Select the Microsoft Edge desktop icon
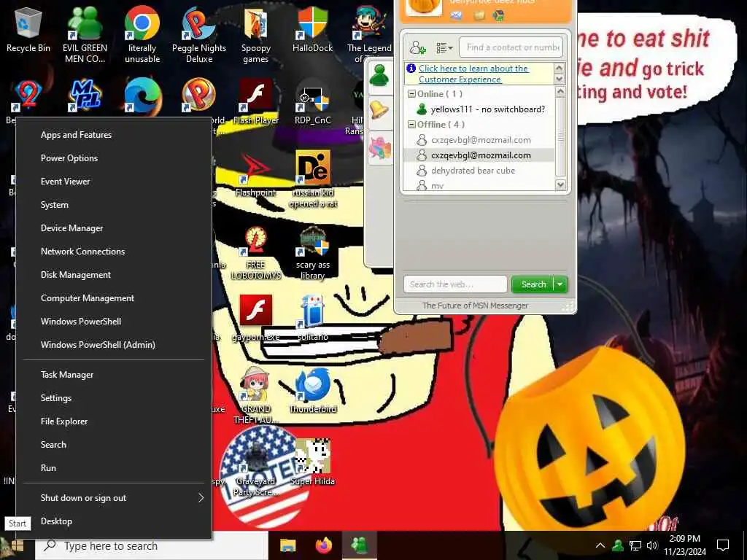747x560 pixels. [142, 96]
